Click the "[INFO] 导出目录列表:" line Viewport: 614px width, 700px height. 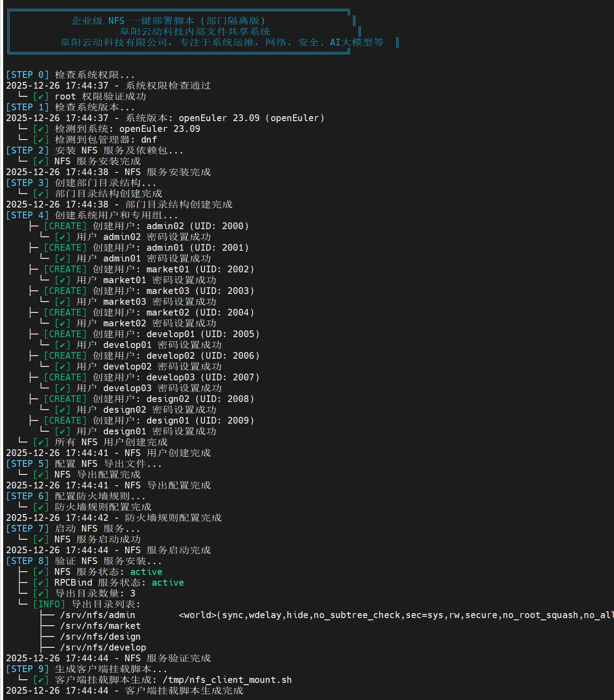click(87, 604)
